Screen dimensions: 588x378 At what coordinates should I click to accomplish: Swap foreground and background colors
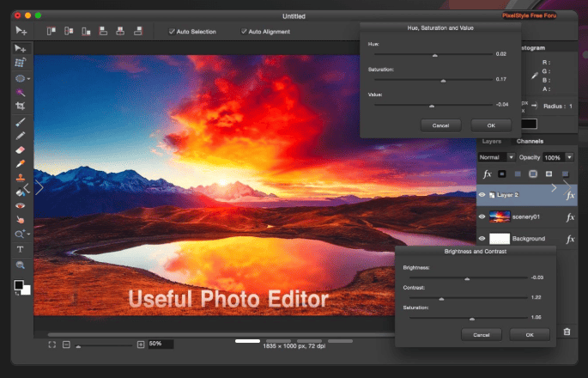coord(17,293)
